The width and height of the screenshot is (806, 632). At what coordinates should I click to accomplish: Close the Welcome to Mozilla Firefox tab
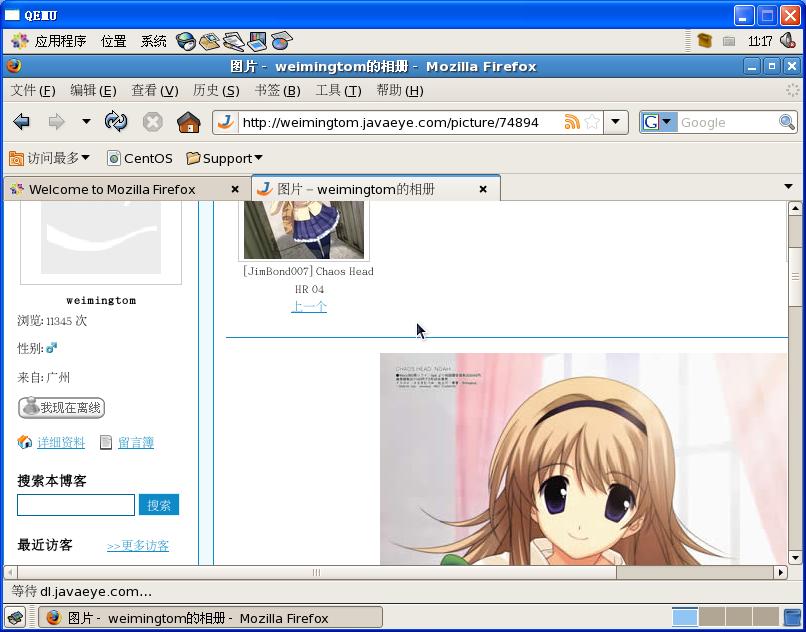235,189
